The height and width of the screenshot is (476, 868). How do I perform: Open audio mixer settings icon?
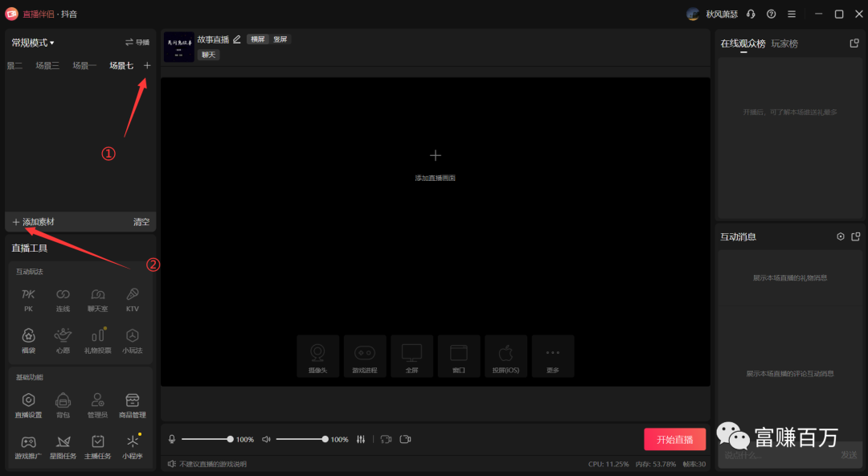point(361,439)
